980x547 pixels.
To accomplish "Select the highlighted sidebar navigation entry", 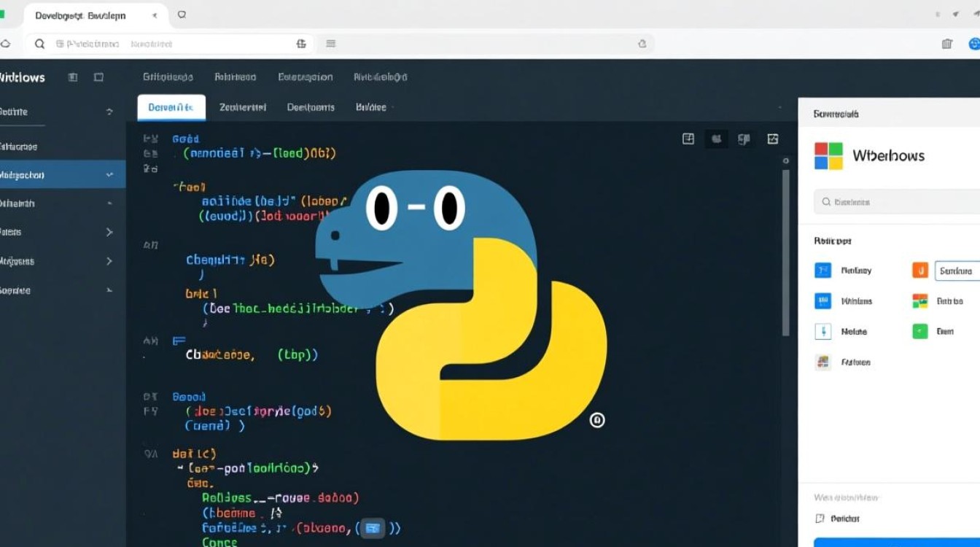I will coord(51,174).
